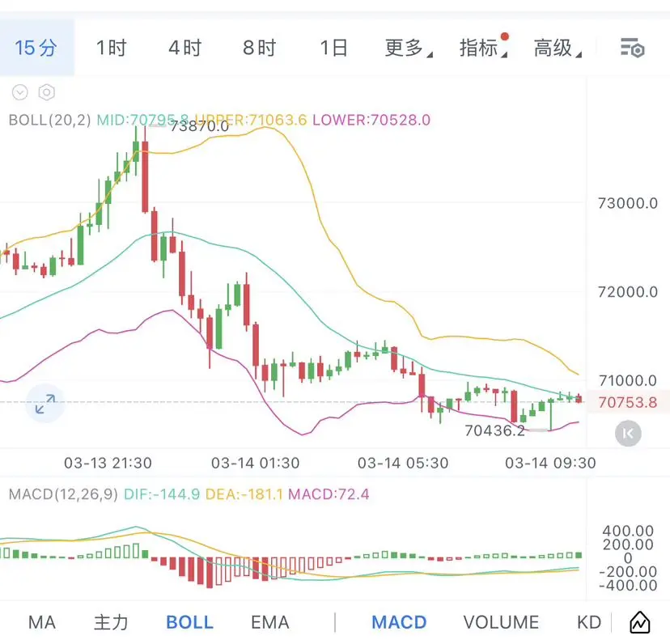The width and height of the screenshot is (670, 644).
Task: Open the drawing tools chart icon
Action: click(x=640, y=622)
